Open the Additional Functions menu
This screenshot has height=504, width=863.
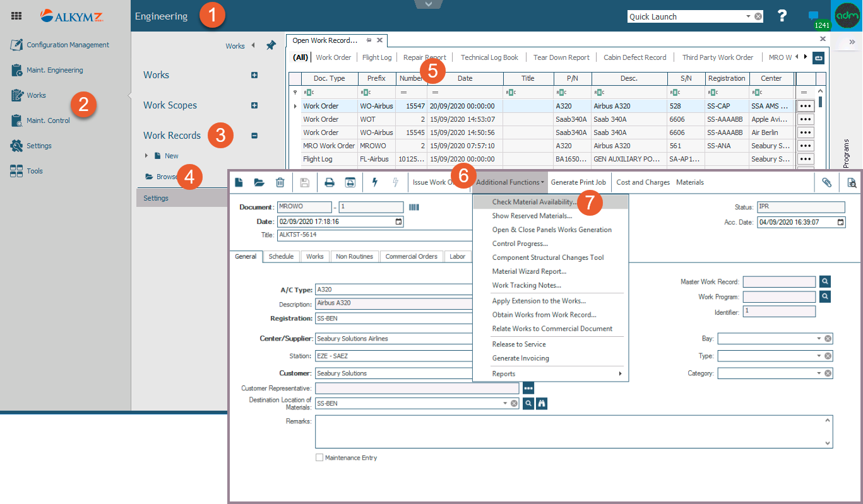pyautogui.click(x=511, y=182)
